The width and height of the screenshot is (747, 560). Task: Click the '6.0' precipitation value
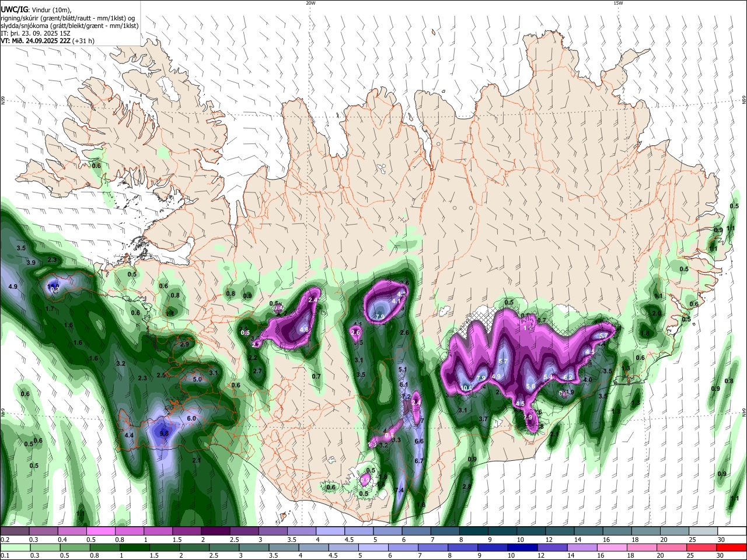[191, 418]
